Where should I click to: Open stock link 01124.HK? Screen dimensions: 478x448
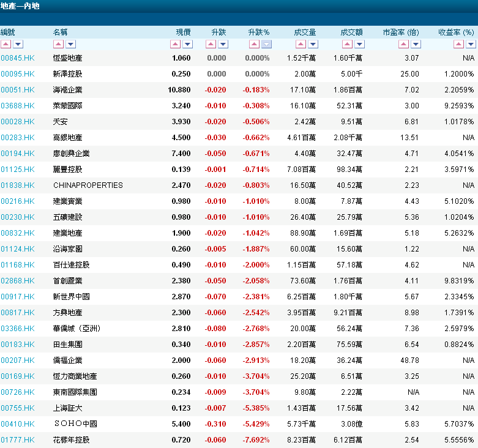point(18,248)
